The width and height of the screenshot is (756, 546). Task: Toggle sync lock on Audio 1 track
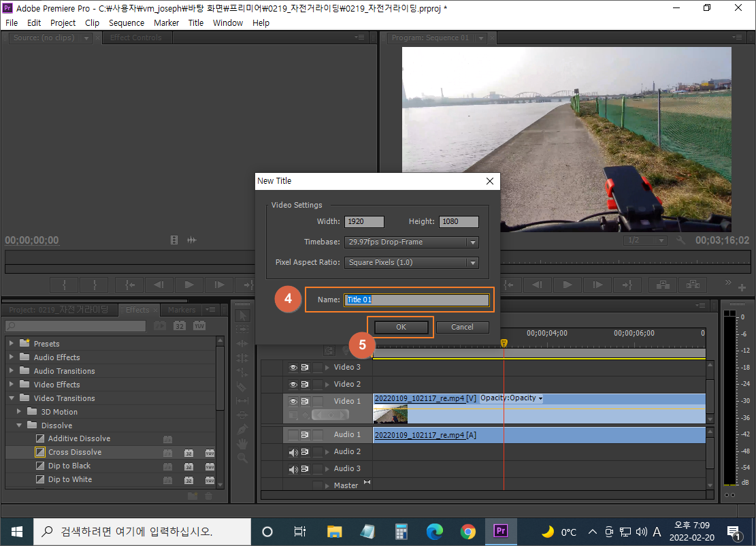click(x=305, y=434)
